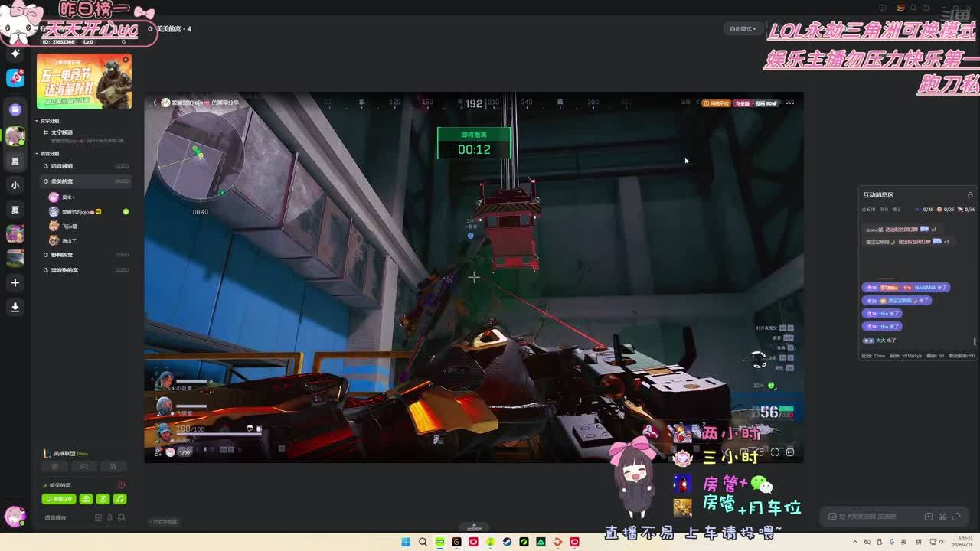Click the lock icon in 互动消息区 panel
980x551 pixels.
coord(970,195)
